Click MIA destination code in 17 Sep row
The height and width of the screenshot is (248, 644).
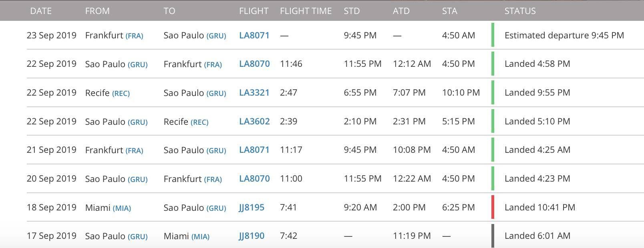[200, 237]
